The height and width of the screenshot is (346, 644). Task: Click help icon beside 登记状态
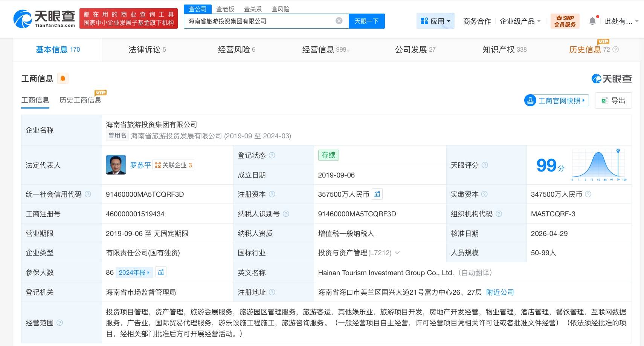pos(272,155)
